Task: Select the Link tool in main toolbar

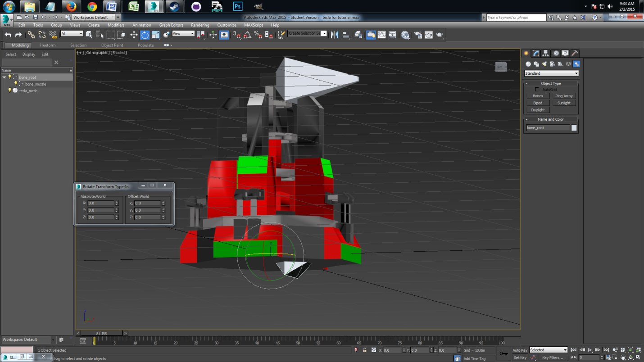Action: coord(31,35)
